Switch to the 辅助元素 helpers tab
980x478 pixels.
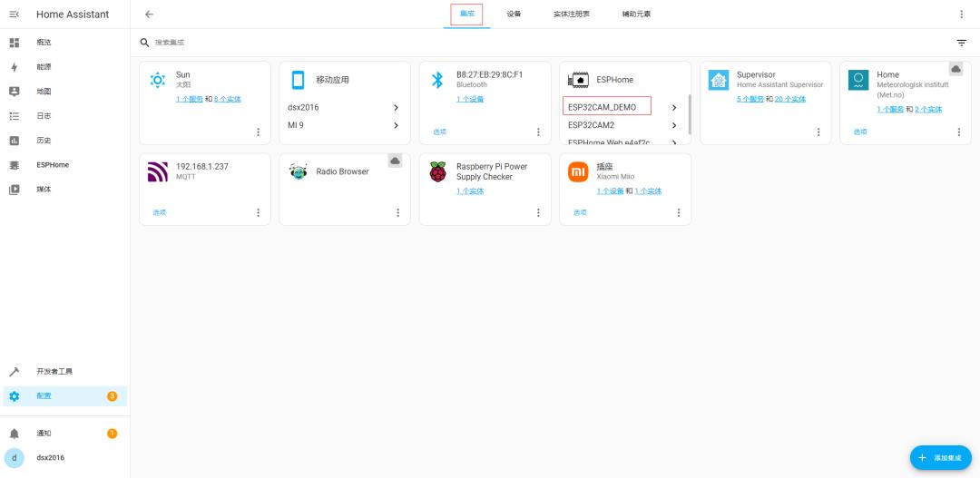636,14
